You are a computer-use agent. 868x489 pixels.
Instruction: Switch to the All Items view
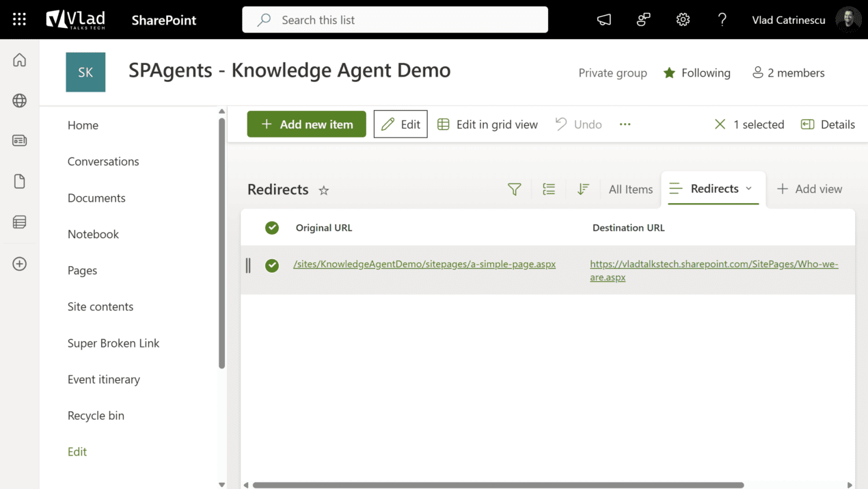[630, 189]
